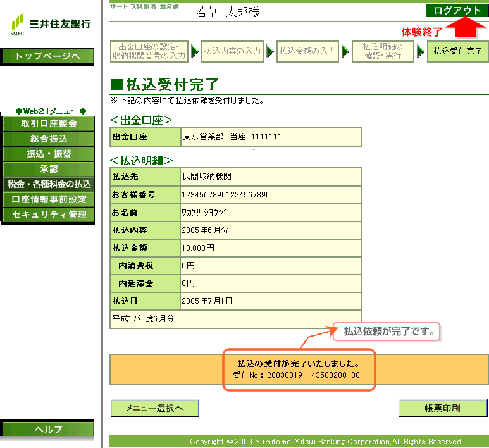Select 内延滞金 value 0円

[188, 283]
